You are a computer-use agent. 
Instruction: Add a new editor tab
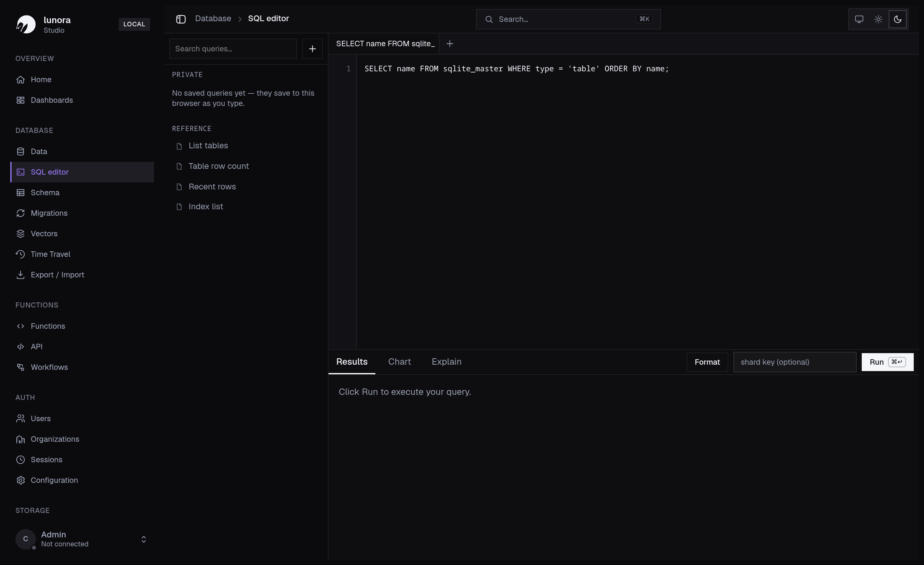[449, 44]
